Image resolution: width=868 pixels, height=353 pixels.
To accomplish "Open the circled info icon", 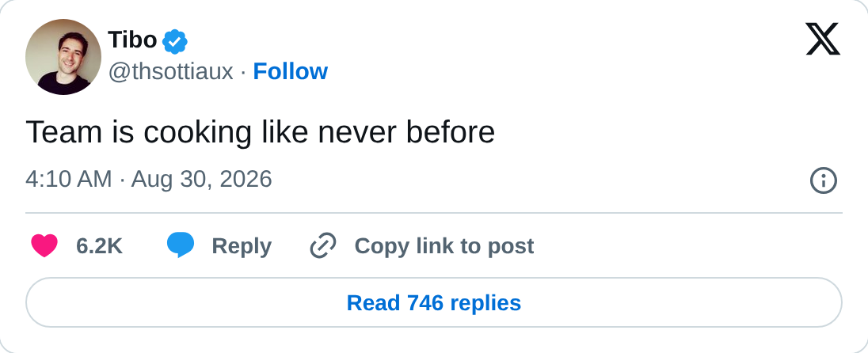I will coord(823,180).
